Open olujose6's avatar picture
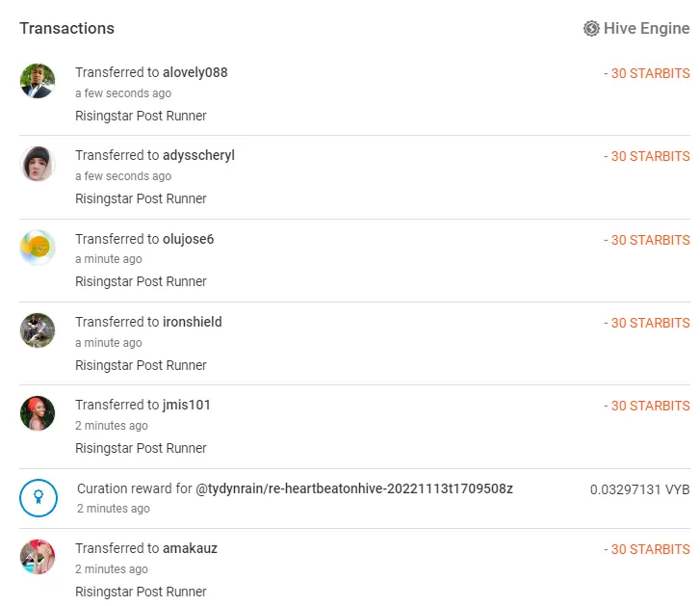The width and height of the screenshot is (700, 606). 38,248
